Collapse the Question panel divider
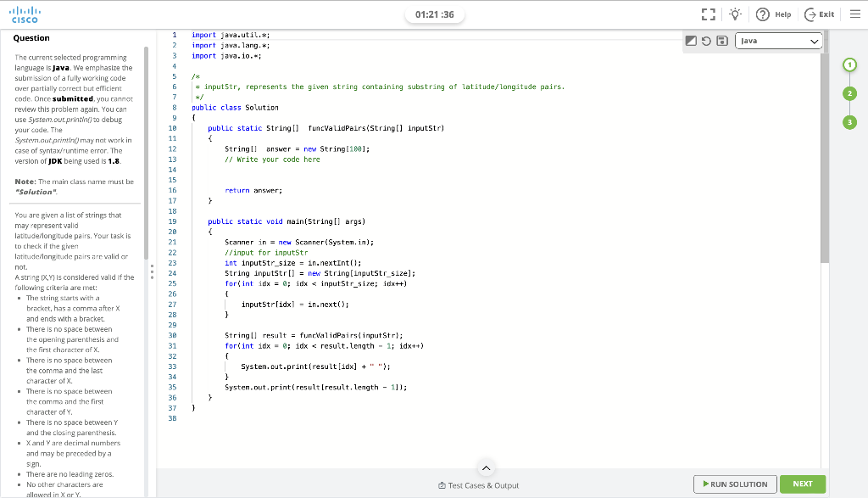This screenshot has width=868, height=498. 153,271
